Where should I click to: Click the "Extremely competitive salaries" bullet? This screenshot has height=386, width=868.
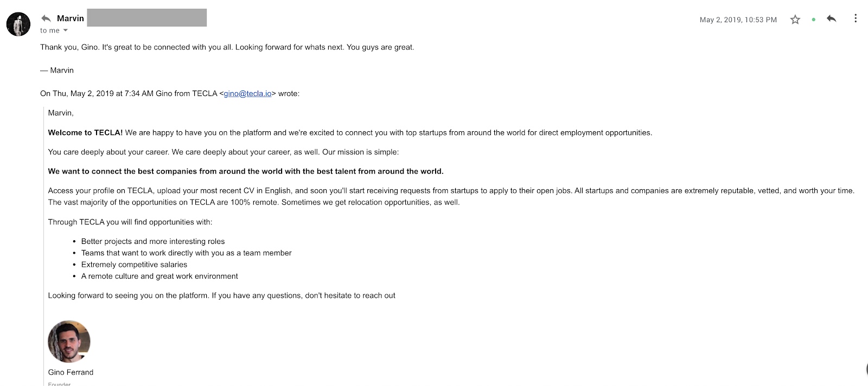pos(134,265)
